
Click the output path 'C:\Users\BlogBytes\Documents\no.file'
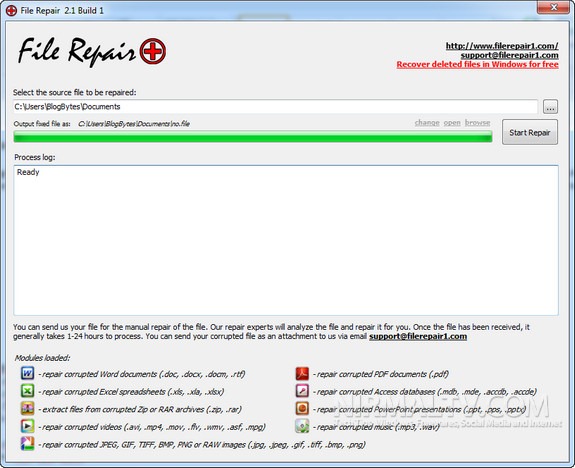[x=134, y=124]
